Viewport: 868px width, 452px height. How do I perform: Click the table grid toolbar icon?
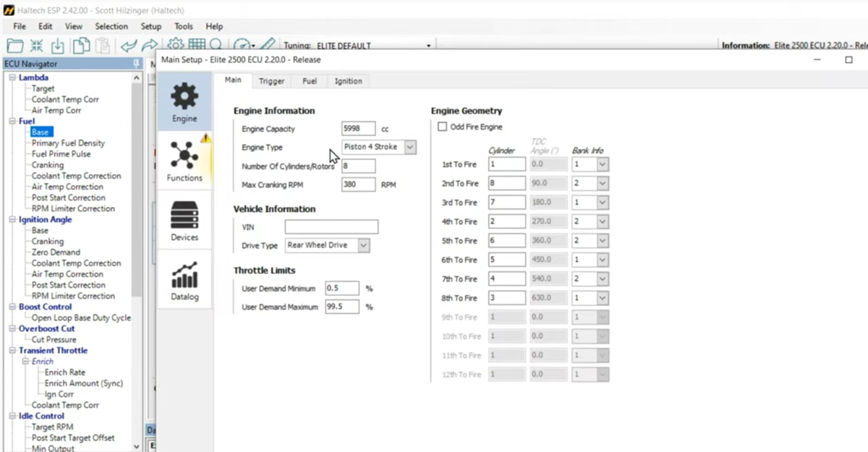click(197, 46)
